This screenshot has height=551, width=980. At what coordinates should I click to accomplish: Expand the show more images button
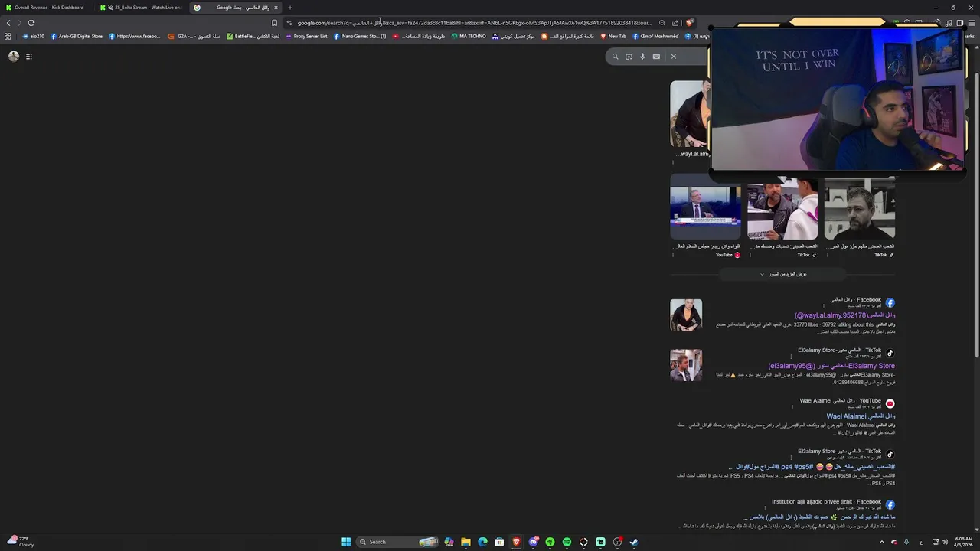pyautogui.click(x=782, y=274)
